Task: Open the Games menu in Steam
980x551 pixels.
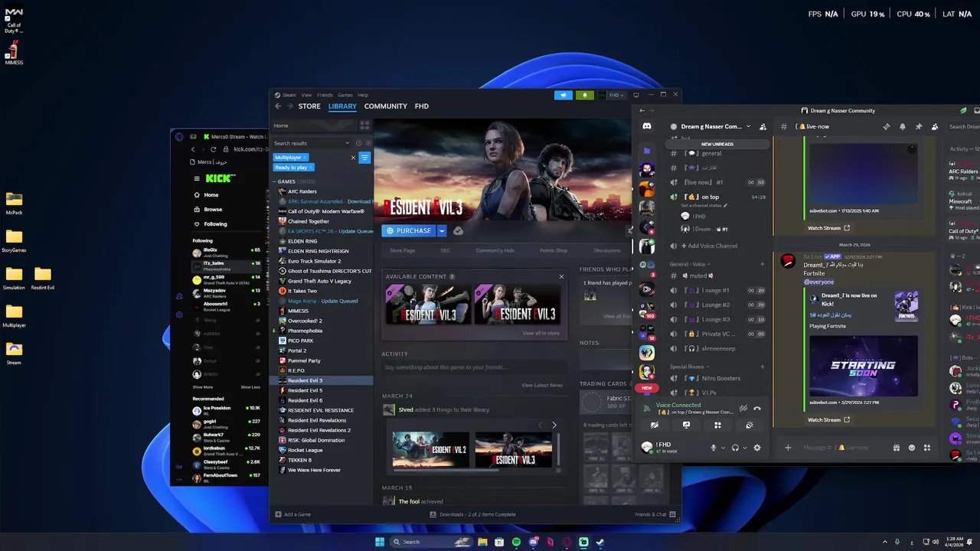Action: tap(345, 95)
